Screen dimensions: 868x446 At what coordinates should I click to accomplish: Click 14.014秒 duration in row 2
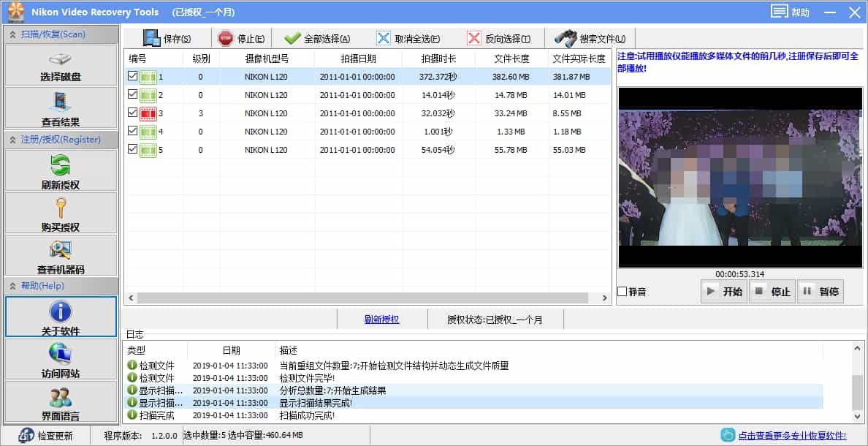pos(438,95)
